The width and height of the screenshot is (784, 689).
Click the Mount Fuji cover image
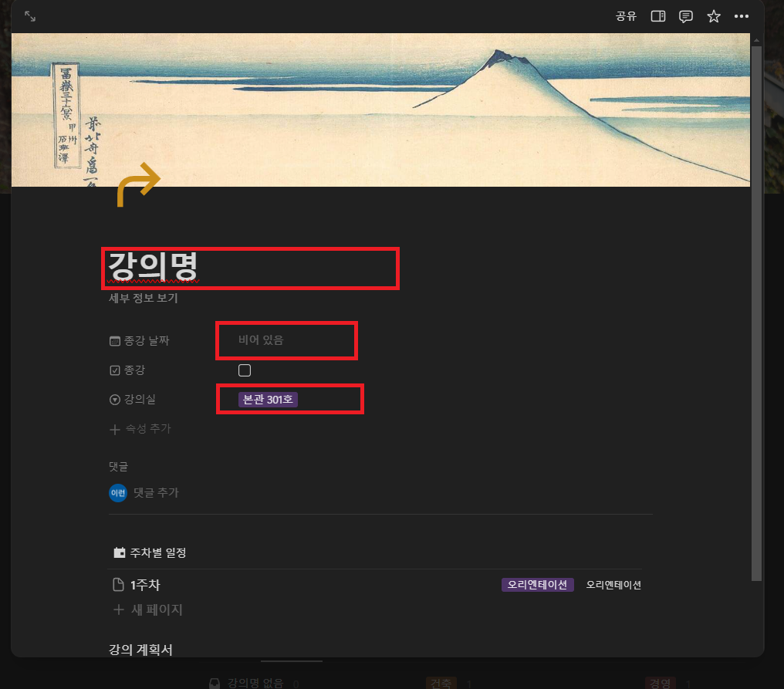click(x=380, y=110)
